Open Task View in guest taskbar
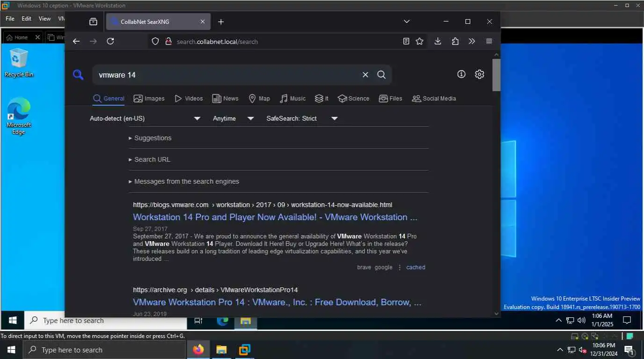The image size is (644, 359). point(198,321)
